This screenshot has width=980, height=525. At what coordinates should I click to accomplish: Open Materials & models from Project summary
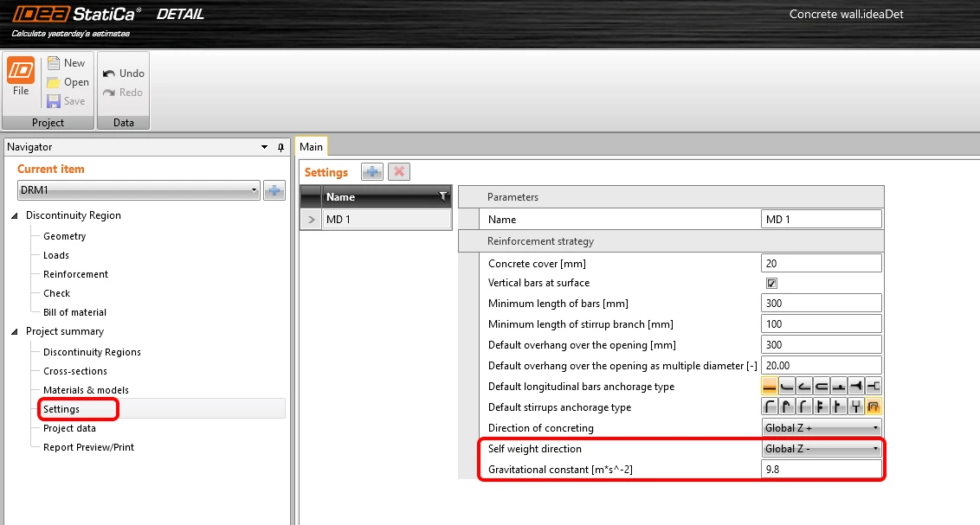click(x=86, y=390)
